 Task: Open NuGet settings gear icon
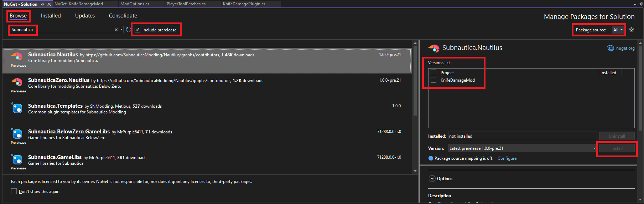[632, 30]
